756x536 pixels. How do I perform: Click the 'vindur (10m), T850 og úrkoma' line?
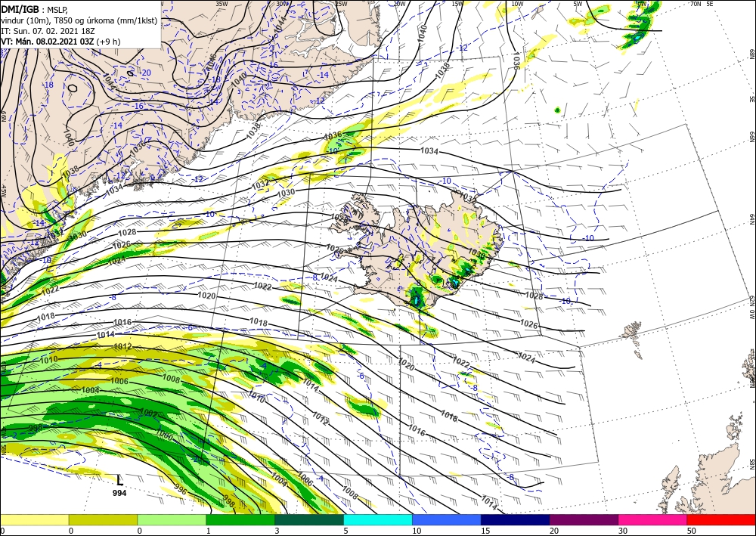79,20
